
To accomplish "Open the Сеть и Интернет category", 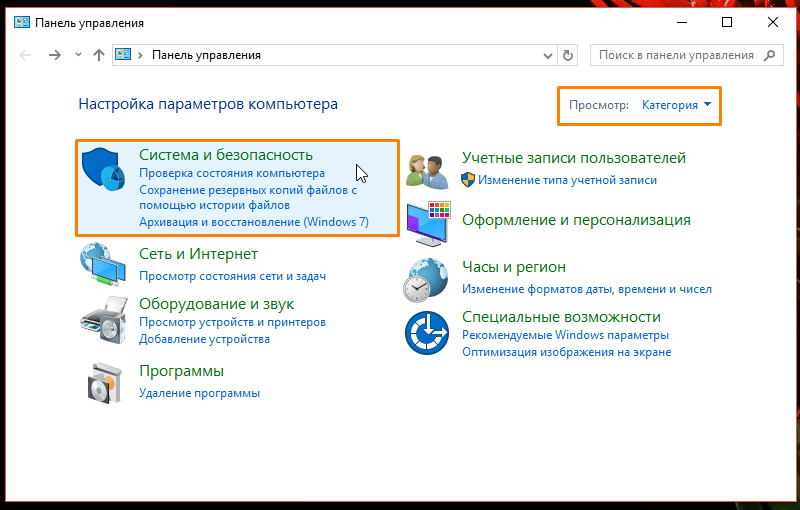I will 198,253.
